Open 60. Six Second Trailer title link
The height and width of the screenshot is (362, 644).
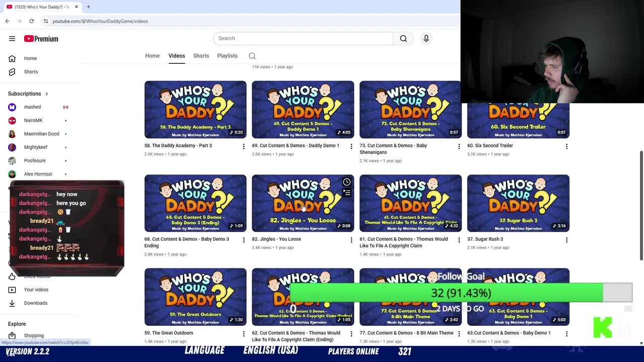490,145
